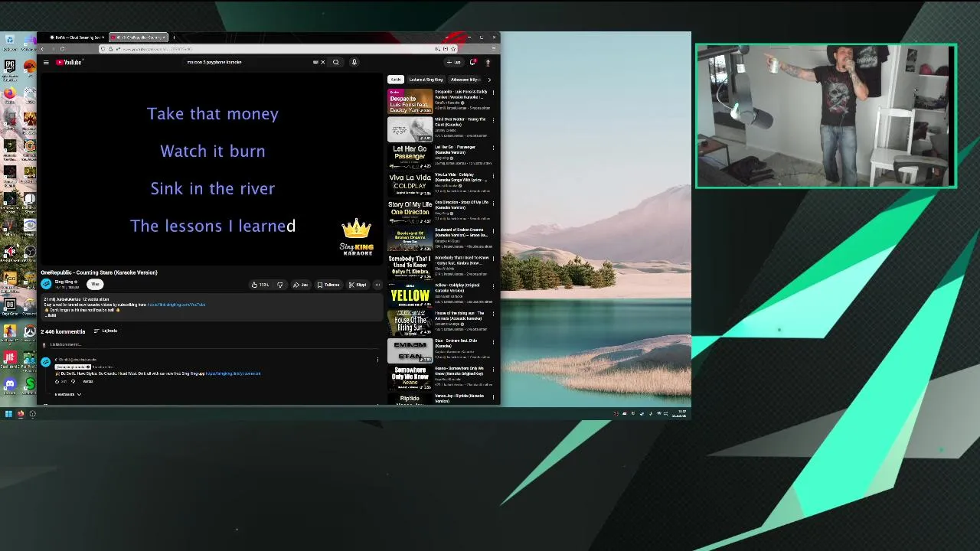980x551 pixels.
Task: Open the Eminem Stan karaoke thumbnail
Action: [x=410, y=350]
